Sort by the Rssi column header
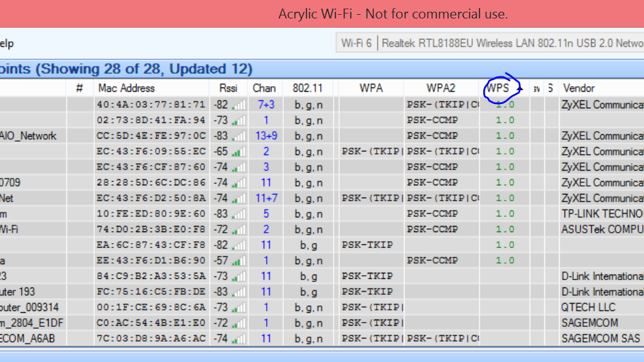The width and height of the screenshot is (644, 362). tap(228, 88)
